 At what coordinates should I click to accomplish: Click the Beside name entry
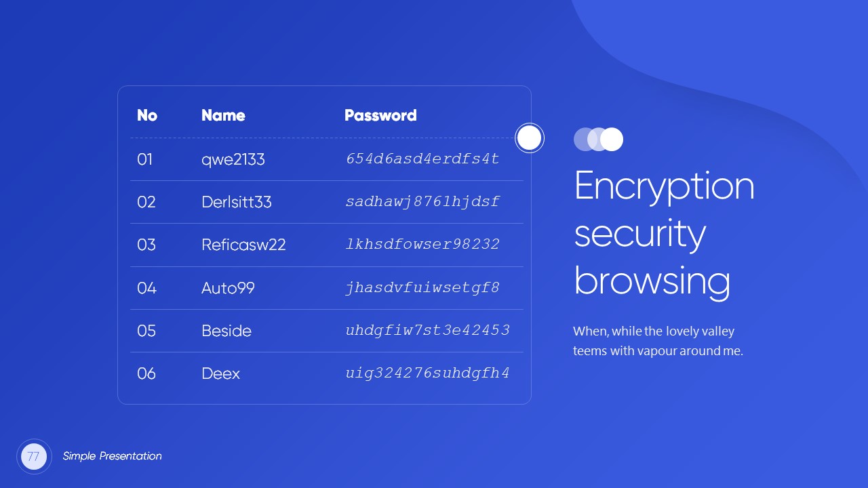226,331
